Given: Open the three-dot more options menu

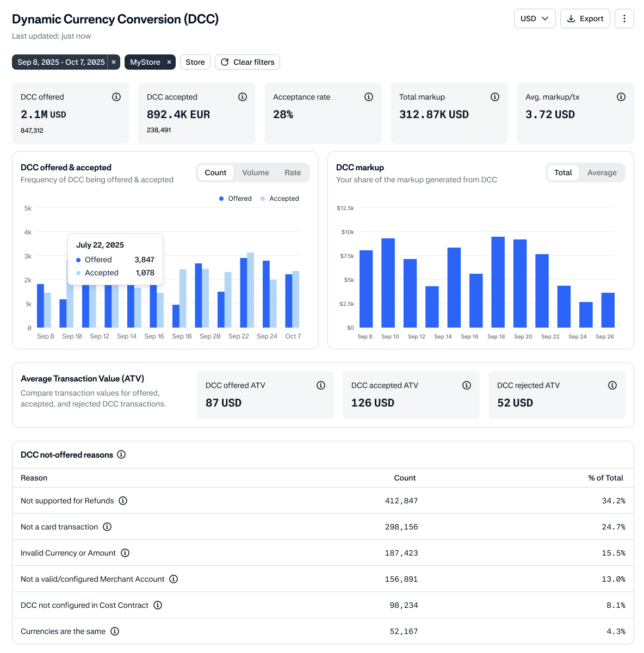Looking at the screenshot, I should click(x=624, y=19).
